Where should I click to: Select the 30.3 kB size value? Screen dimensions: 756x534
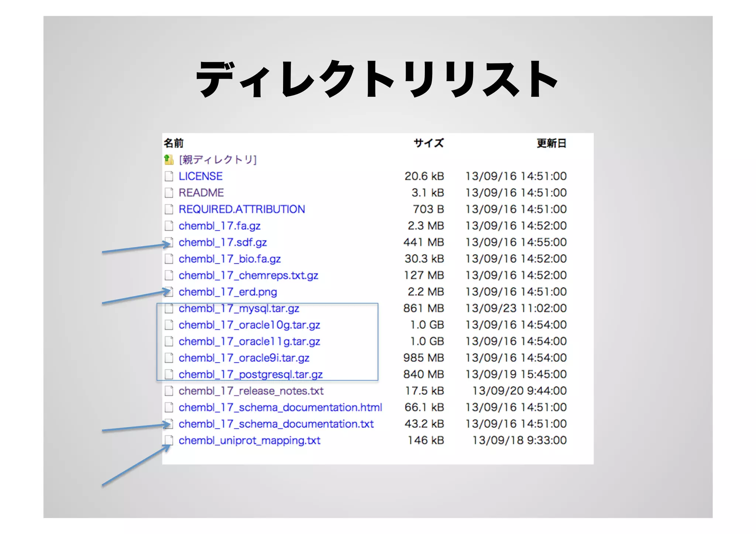tap(424, 259)
